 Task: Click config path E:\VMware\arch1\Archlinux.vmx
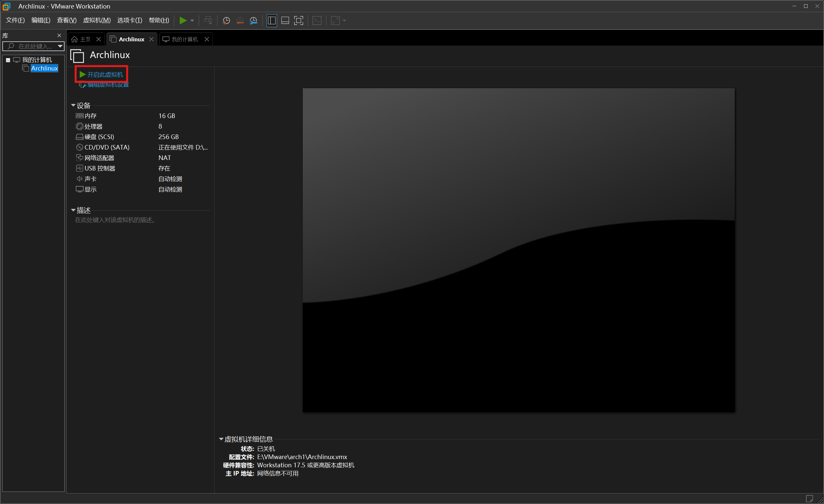(302, 457)
